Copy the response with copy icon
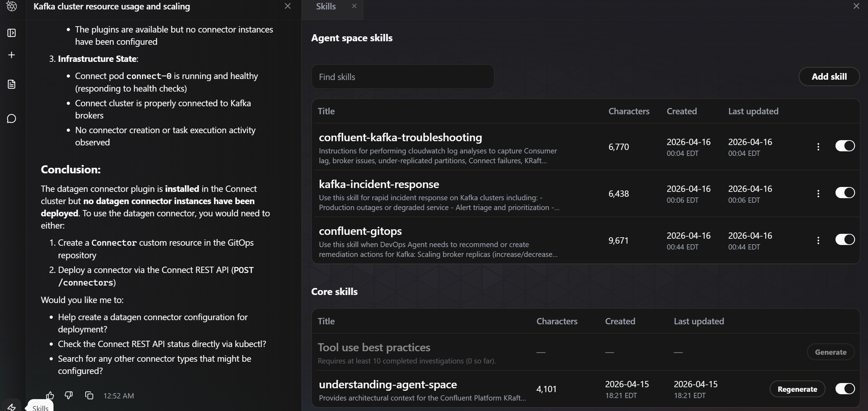This screenshot has height=411, width=868. pos(89,395)
